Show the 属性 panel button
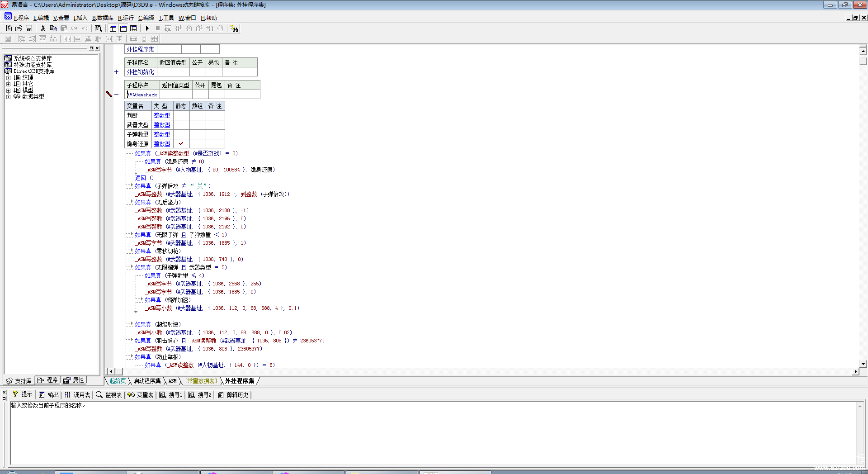 [x=74, y=380]
